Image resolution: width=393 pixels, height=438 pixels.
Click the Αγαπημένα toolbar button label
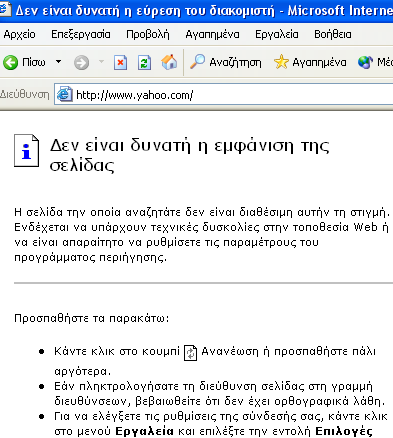(319, 62)
